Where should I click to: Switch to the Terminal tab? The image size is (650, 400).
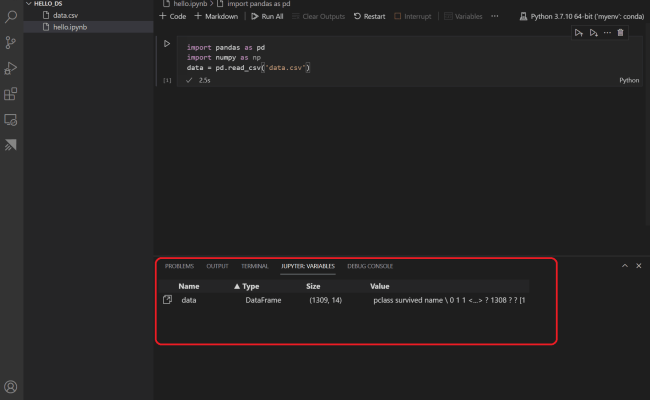255,266
